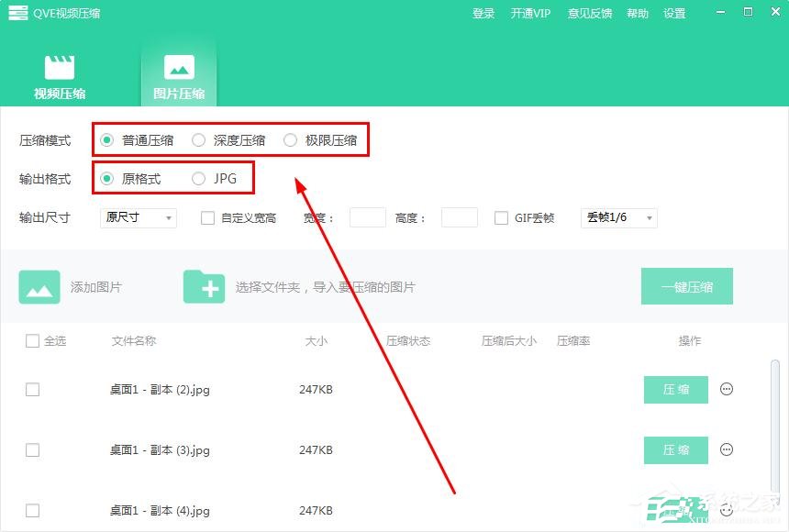Open more options for 桌面1 - 副本 (3).jpg
The image size is (789, 532).
[x=726, y=449]
